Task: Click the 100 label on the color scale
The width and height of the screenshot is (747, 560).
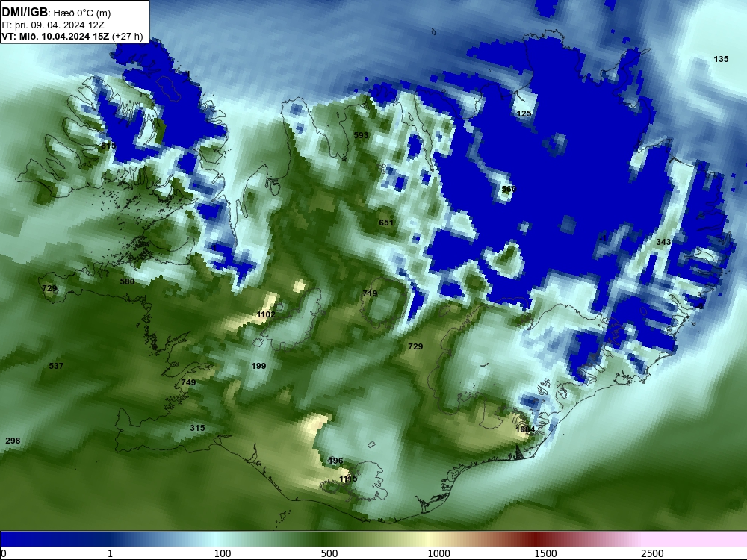Action: 222,553
